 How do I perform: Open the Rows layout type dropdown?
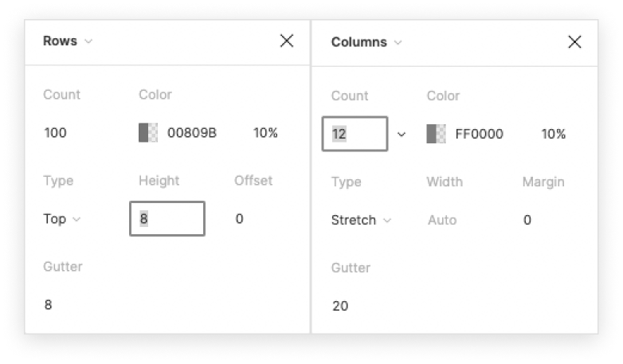68,41
